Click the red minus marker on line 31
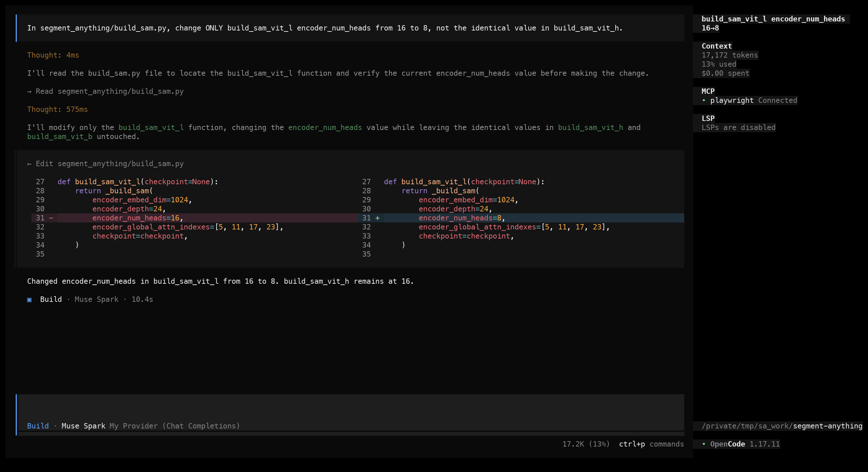 coord(51,218)
